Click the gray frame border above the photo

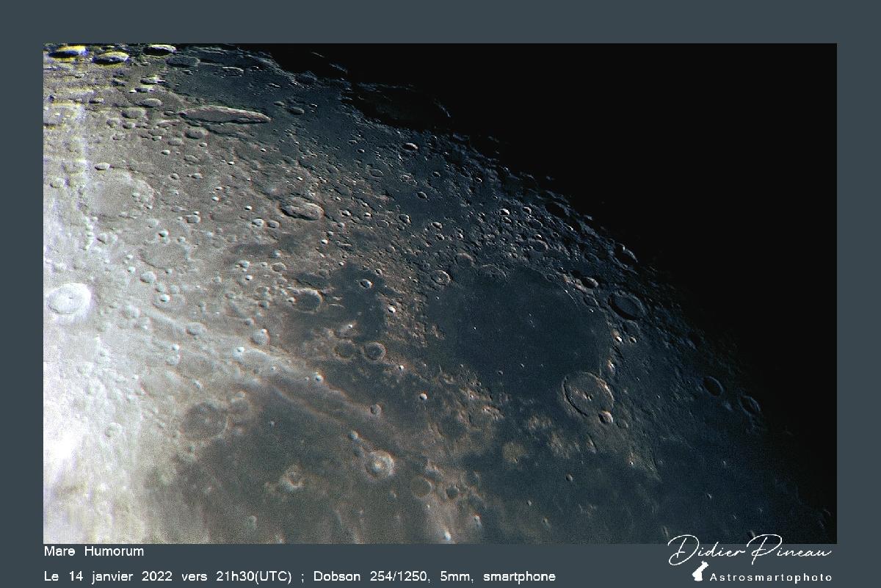coord(440,21)
